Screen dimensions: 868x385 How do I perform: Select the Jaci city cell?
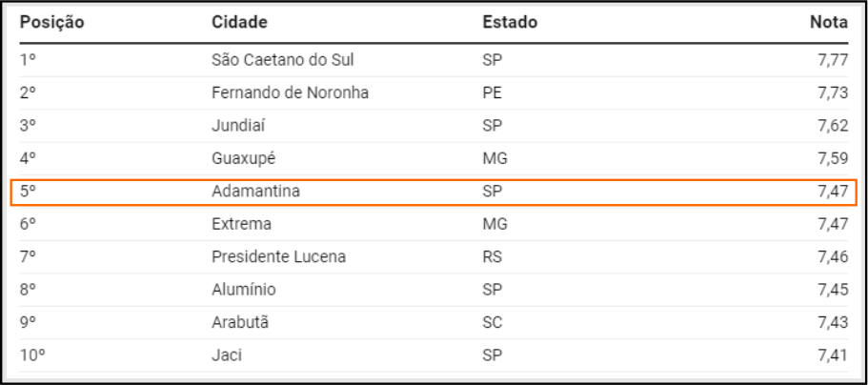226,355
